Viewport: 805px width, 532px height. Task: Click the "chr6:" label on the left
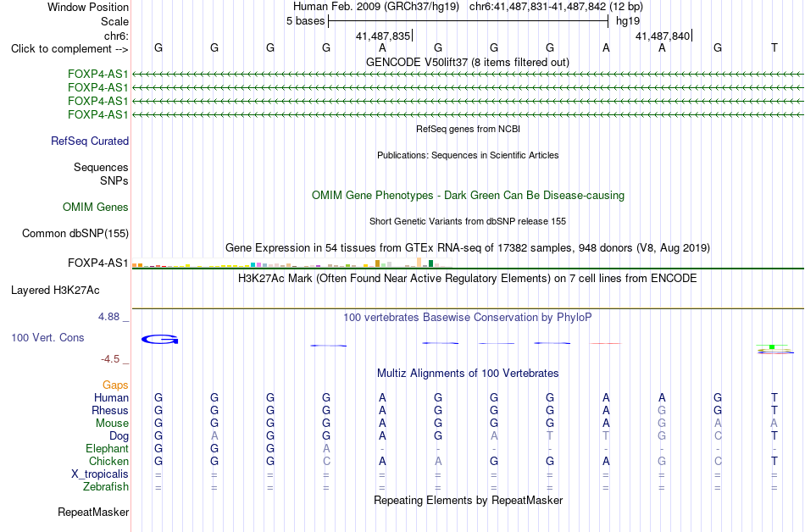(116, 36)
